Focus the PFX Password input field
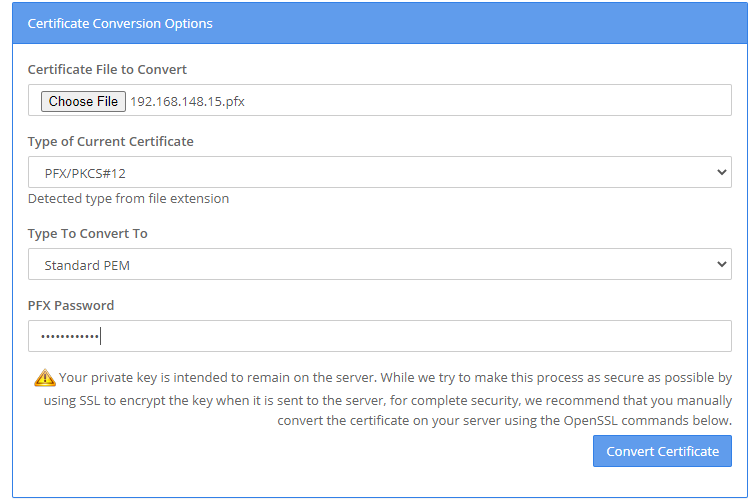 pos(400,336)
